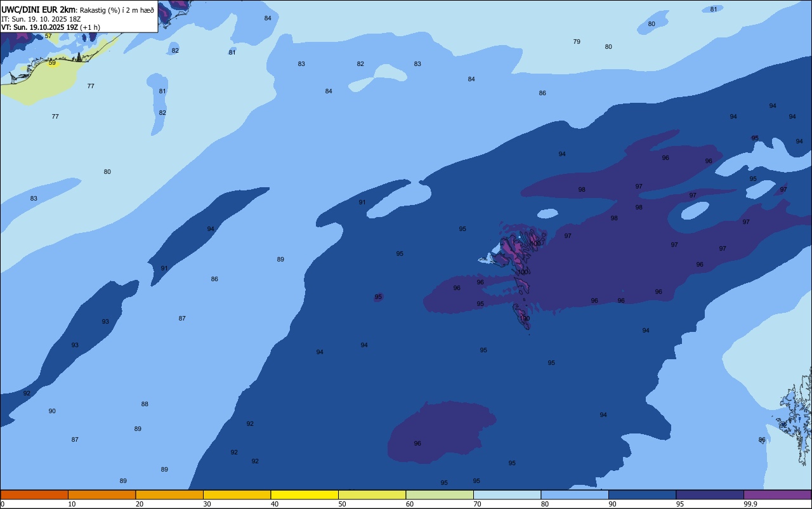Click the 30–40 golden legend segment
This screenshot has width=812, height=509.
(237, 494)
